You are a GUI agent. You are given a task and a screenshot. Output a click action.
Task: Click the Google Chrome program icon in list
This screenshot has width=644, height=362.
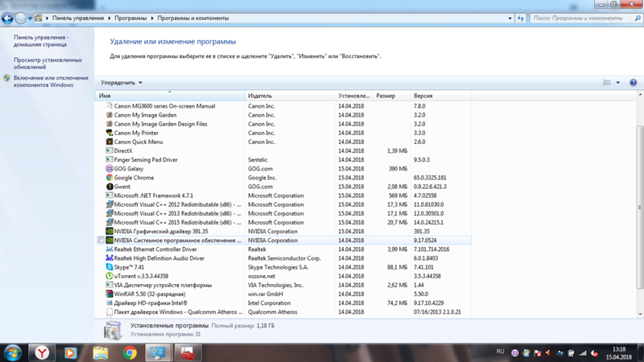point(109,178)
